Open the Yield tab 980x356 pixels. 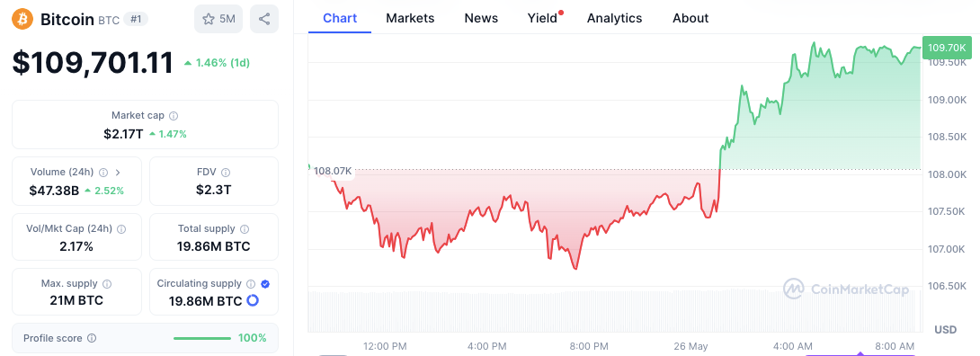pos(542,18)
